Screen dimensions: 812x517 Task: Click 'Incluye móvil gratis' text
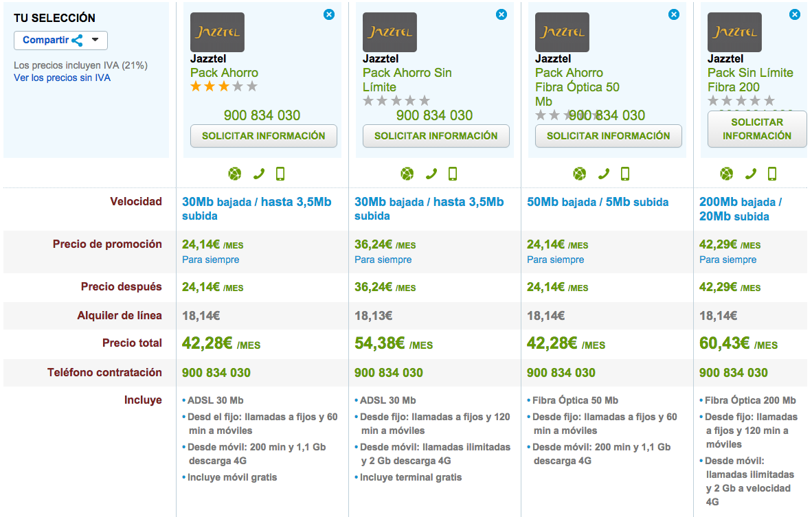coord(232,477)
